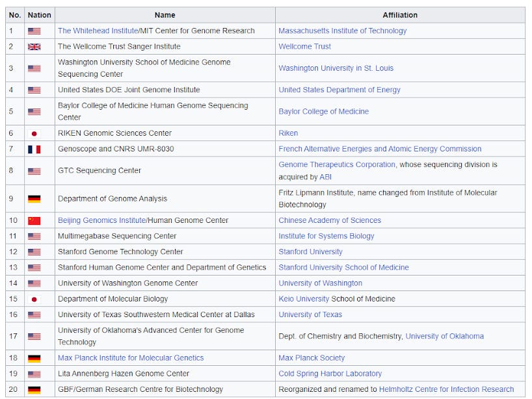Click the Japan flag in row 6
This screenshot has width=532, height=399.
tap(34, 134)
